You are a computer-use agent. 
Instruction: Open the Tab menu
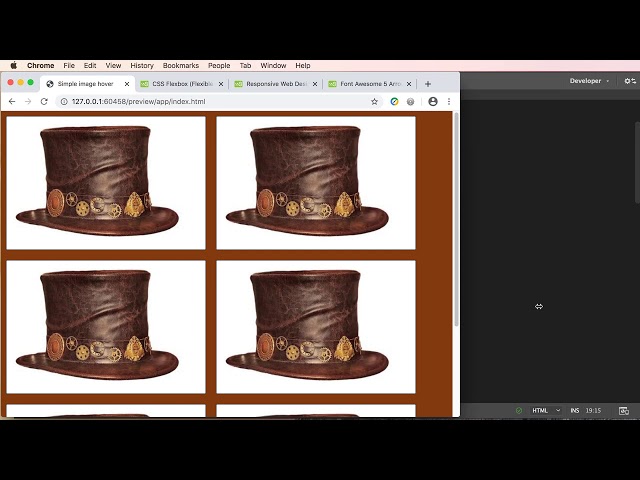click(245, 65)
